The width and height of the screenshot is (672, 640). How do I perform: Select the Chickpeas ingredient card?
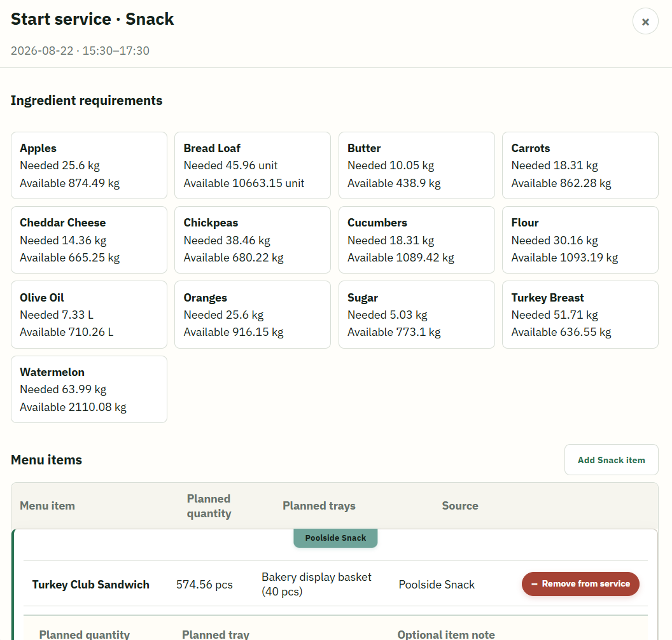pos(253,240)
